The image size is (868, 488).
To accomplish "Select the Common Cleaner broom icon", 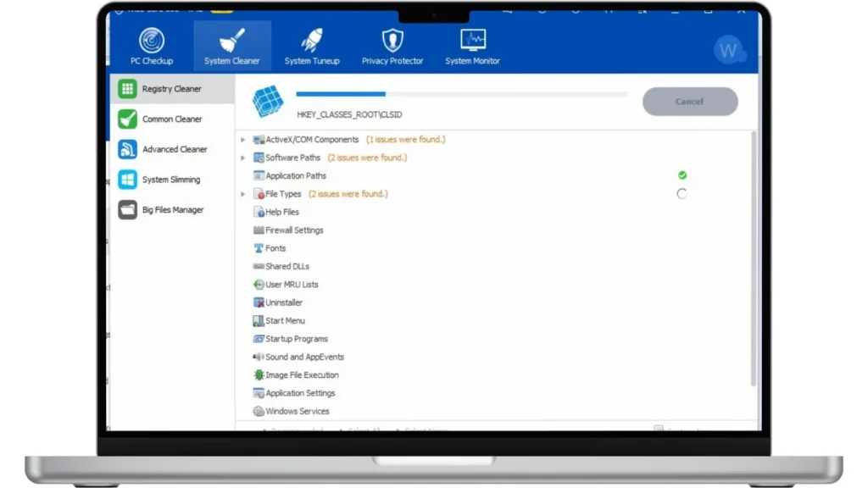I will pyautogui.click(x=127, y=119).
